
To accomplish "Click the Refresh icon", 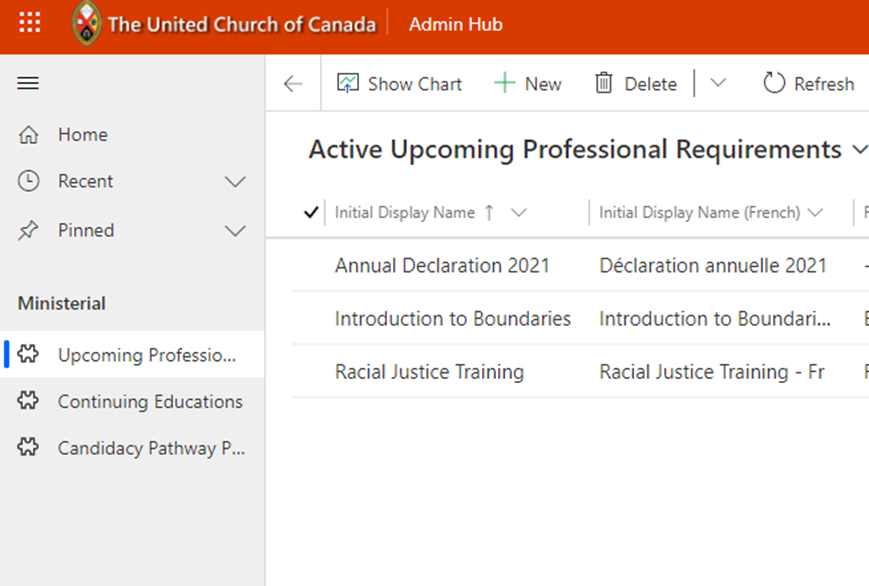I will [774, 84].
